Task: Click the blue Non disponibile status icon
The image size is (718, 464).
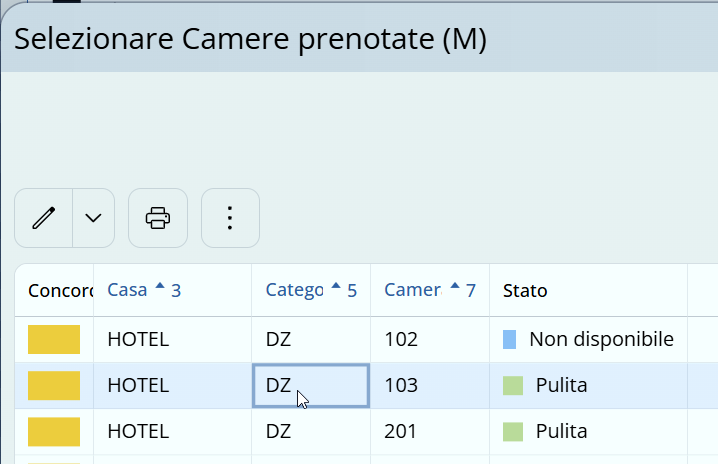Action: tap(509, 340)
